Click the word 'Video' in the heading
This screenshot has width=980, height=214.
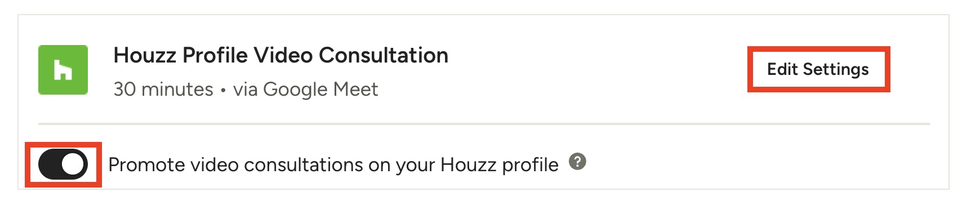pos(283,55)
